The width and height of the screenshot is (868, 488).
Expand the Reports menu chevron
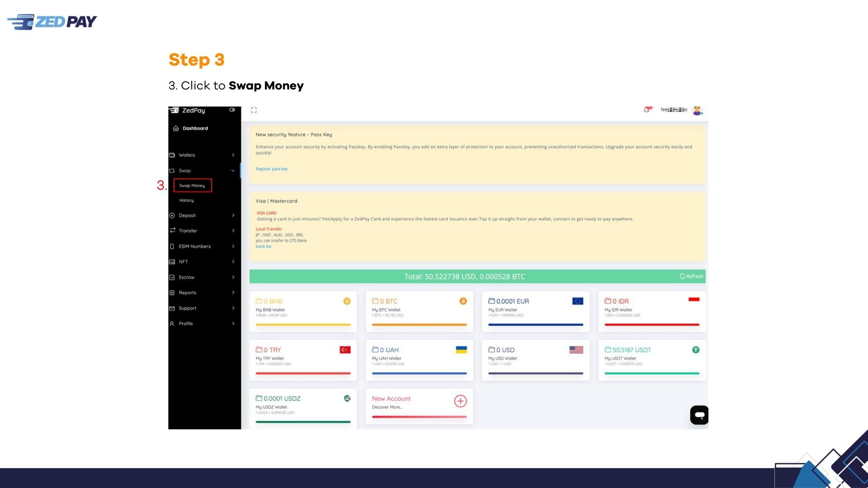point(233,293)
